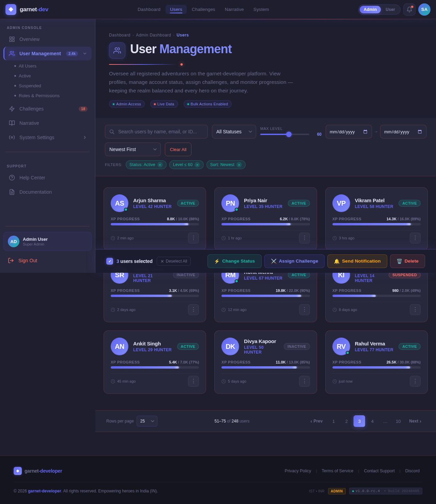The height and width of the screenshot is (504, 436).
Task: Open the Admin User profile card
Action: click(x=48, y=241)
